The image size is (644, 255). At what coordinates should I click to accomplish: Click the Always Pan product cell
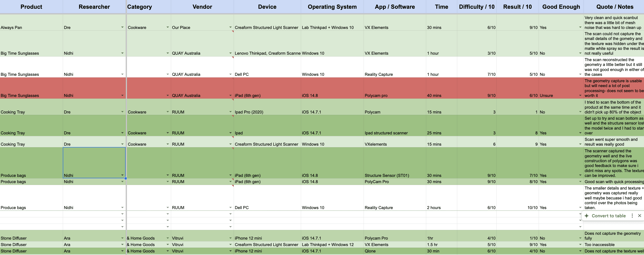click(31, 23)
